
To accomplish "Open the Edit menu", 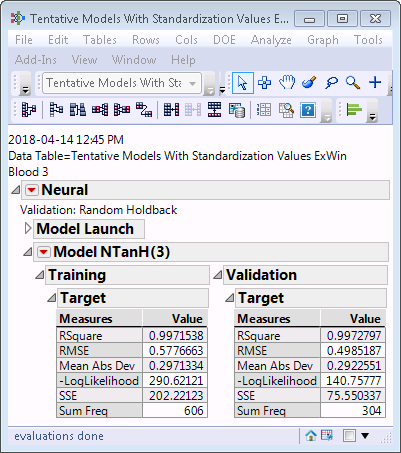I will click(58, 40).
